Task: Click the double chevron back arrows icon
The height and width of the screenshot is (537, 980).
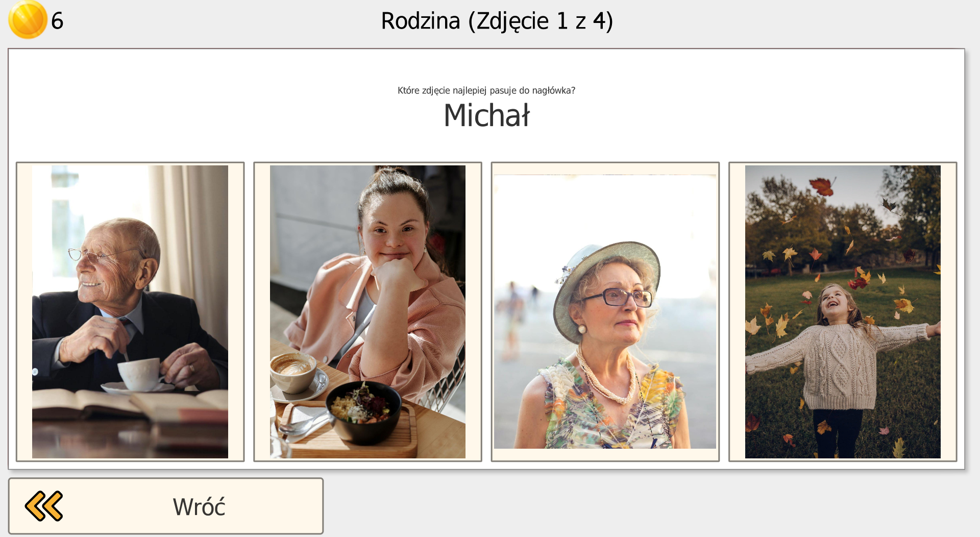Action: pyautogui.click(x=44, y=506)
